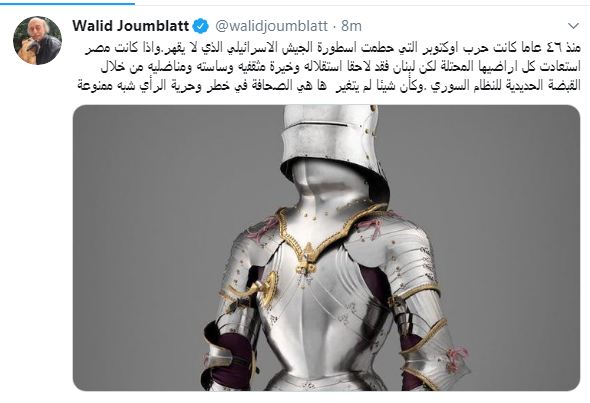Click the blue verified badge checkmark
Viewport: 590px width, 403px height.
(x=200, y=26)
